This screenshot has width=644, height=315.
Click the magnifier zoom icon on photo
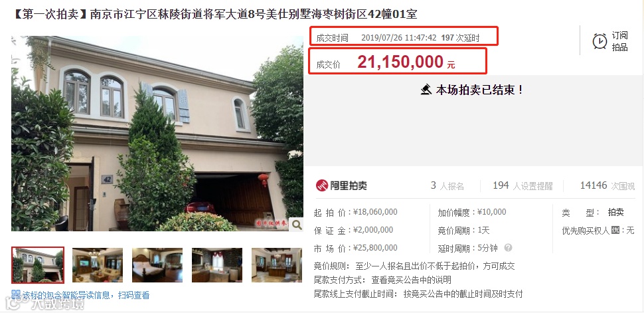[x=296, y=225]
